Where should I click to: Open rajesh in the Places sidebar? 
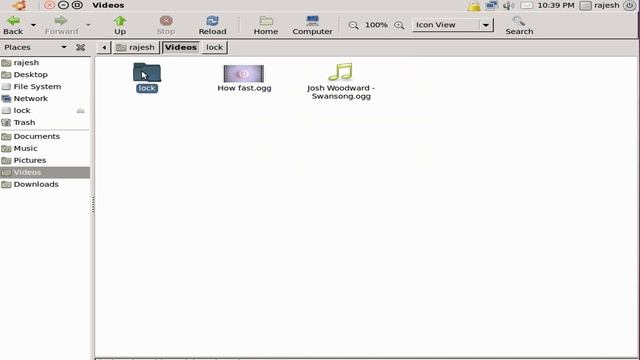click(45, 63)
